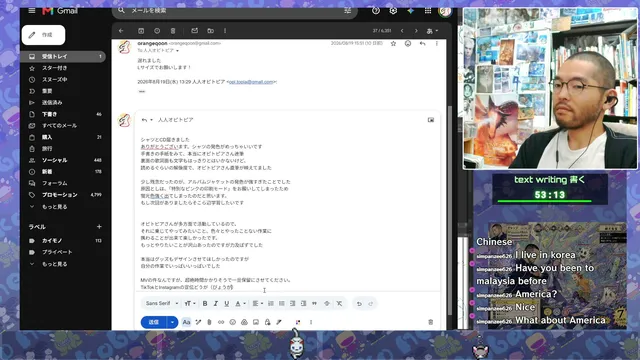Viewport: 640px width, 360px height.
Task: Pop out the reply window
Action: pos(431,120)
